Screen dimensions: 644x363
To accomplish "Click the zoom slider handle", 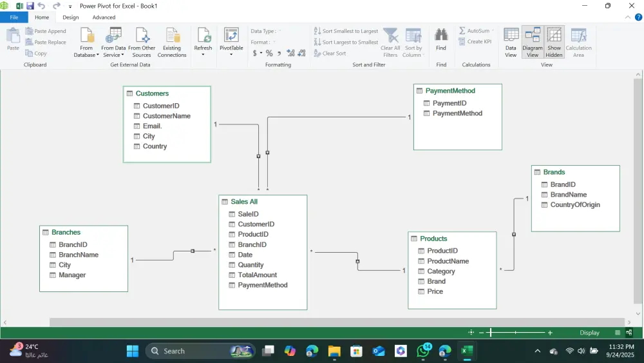I will 491,332.
